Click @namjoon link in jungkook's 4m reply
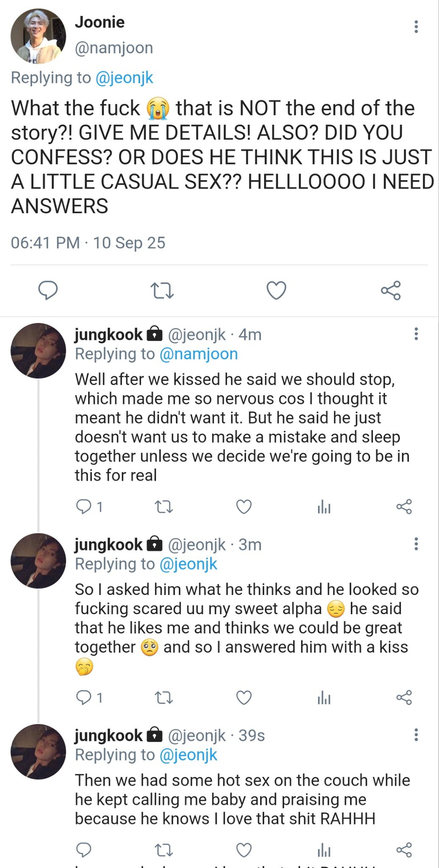 pyautogui.click(x=198, y=354)
